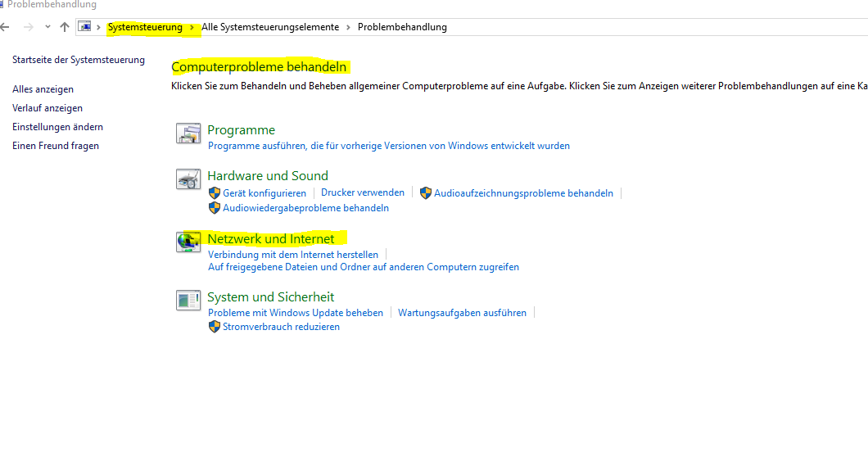Click the Control Panel icon in address bar
868x457 pixels.
[84, 26]
